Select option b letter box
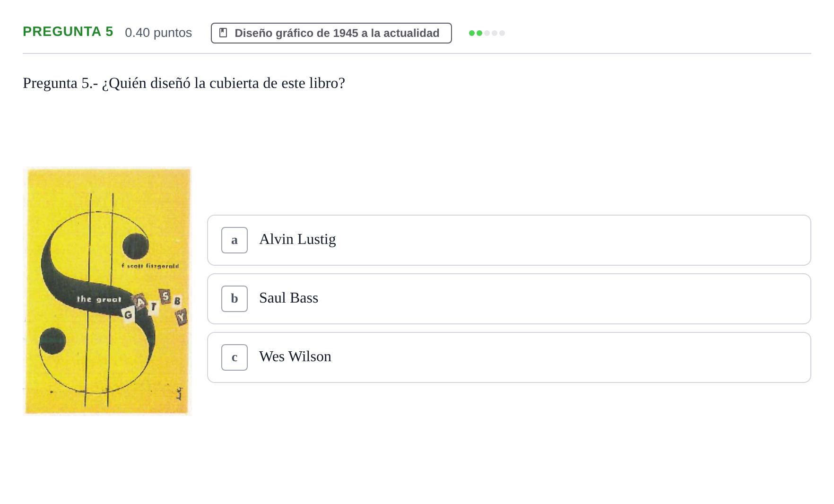This screenshot has width=834, height=504. pos(235,299)
